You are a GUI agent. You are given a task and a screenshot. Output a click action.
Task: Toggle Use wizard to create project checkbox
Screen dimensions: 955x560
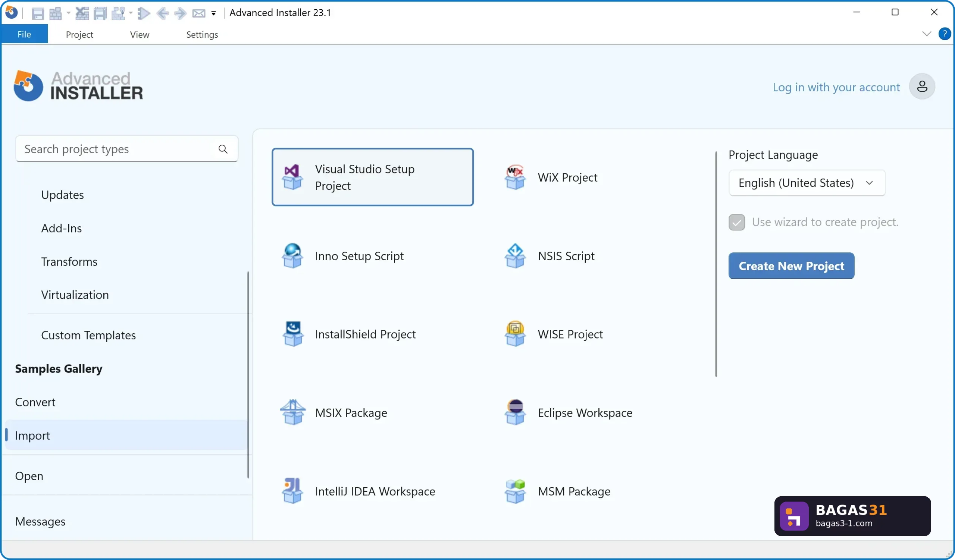click(737, 222)
